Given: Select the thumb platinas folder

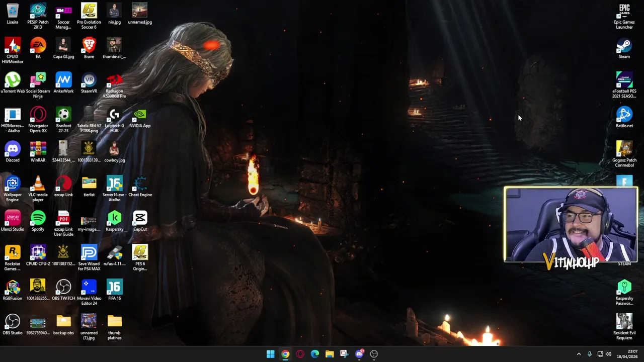Looking at the screenshot, I should click(x=114, y=327).
